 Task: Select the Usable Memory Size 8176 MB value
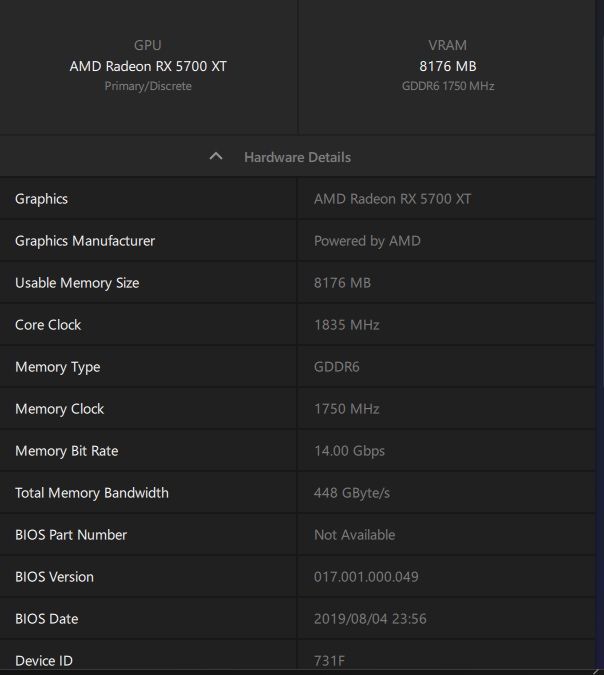click(342, 283)
